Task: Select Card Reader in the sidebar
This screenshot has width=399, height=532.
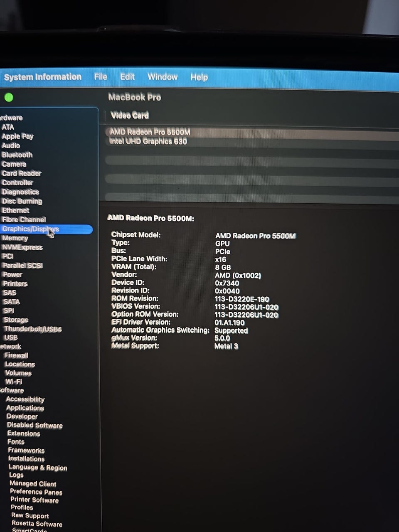Action: pos(22,173)
